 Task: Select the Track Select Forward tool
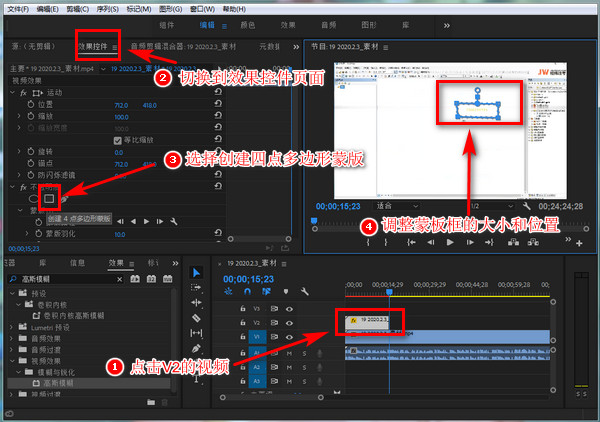[196, 287]
